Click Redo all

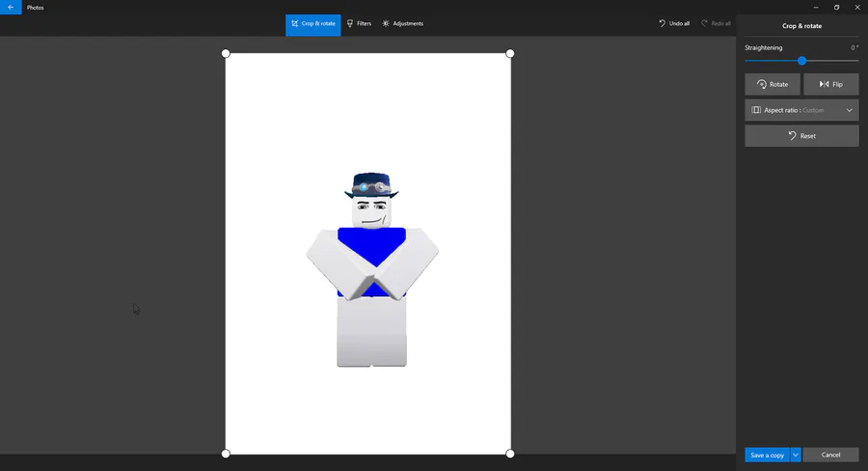[x=716, y=24]
